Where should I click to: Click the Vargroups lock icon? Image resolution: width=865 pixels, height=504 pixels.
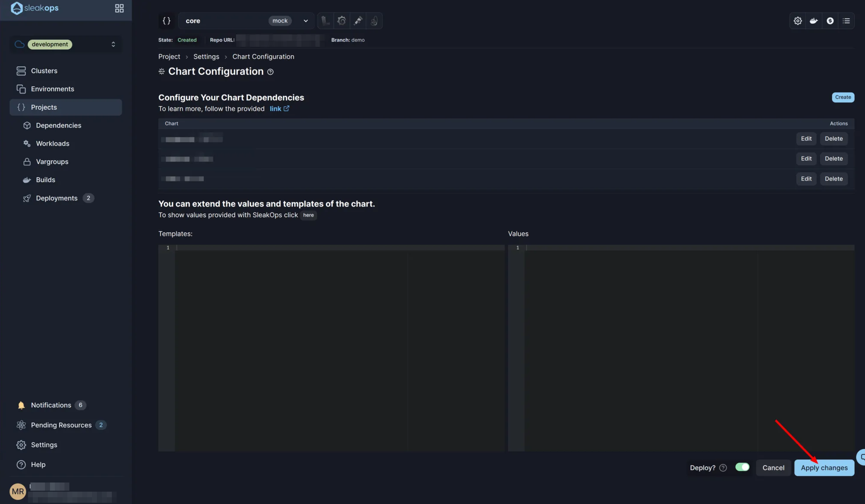coord(27,162)
